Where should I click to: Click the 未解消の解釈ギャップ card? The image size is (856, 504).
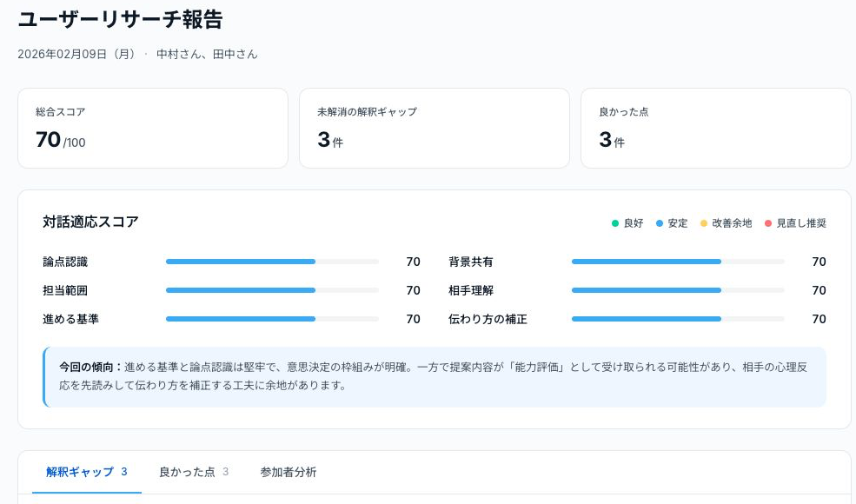435,129
